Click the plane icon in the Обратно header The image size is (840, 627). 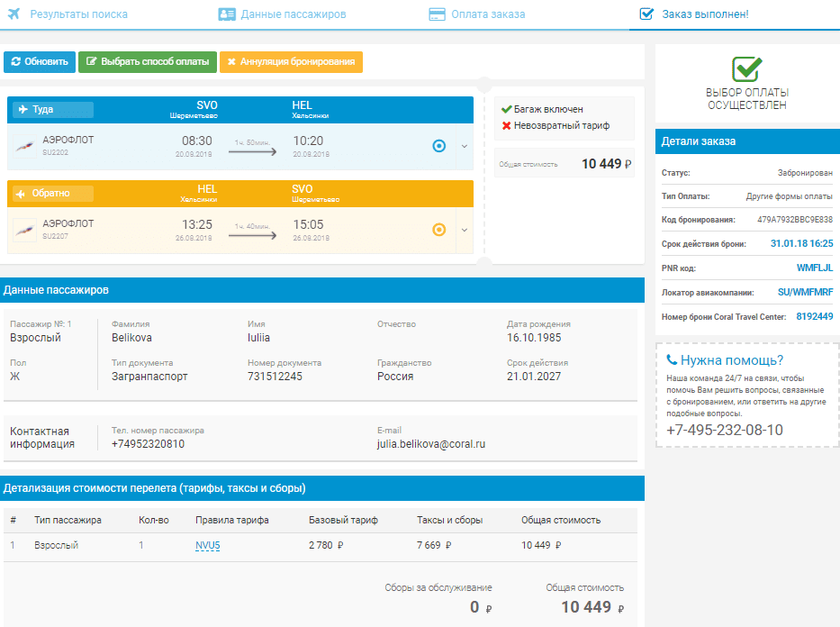point(21,194)
